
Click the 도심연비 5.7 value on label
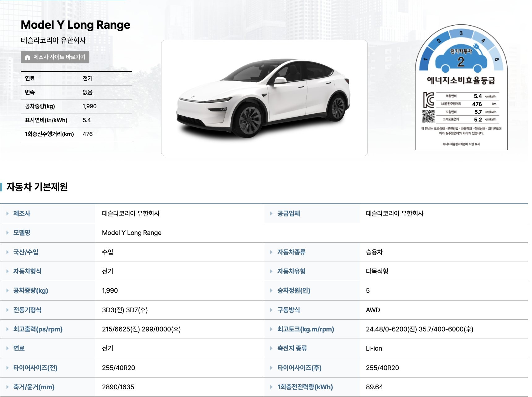pyautogui.click(x=478, y=112)
